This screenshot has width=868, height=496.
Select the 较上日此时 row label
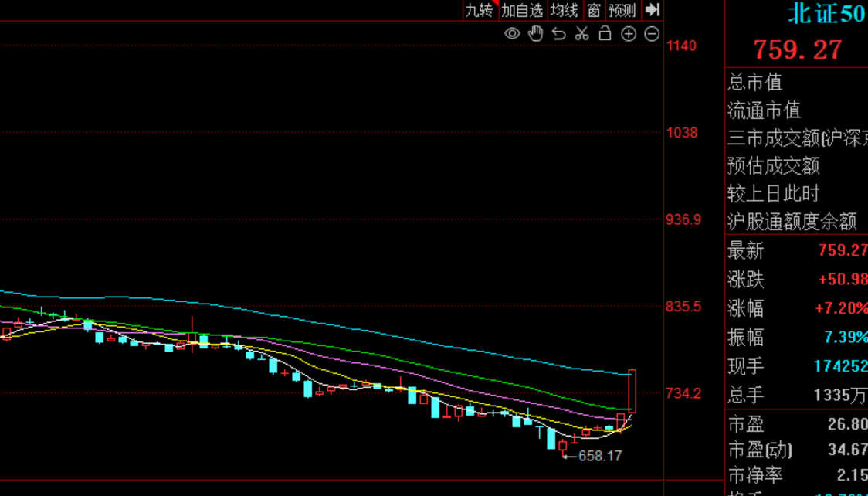[774, 194]
